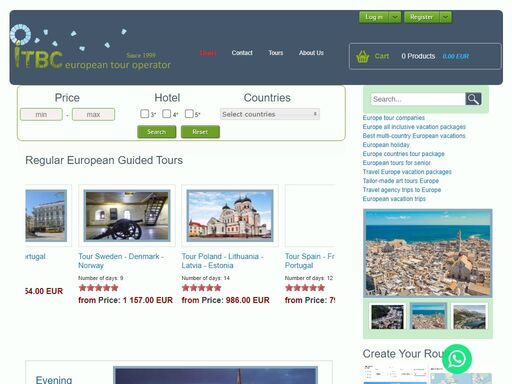Click the from Price: 1 157.00 EUR text

coord(126,300)
